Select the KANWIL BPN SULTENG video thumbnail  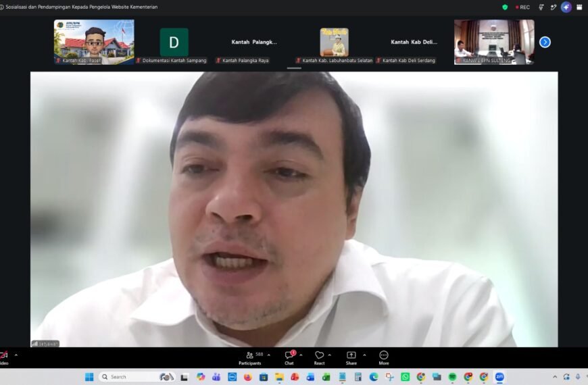pyautogui.click(x=494, y=42)
